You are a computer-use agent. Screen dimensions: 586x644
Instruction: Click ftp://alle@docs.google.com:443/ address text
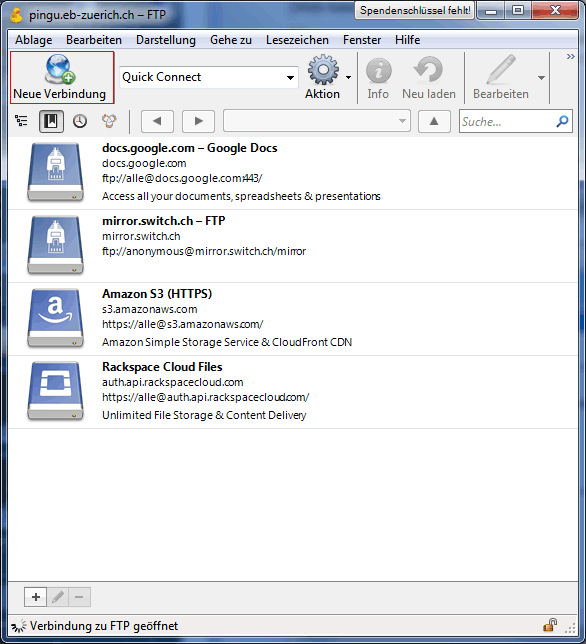[x=182, y=179]
